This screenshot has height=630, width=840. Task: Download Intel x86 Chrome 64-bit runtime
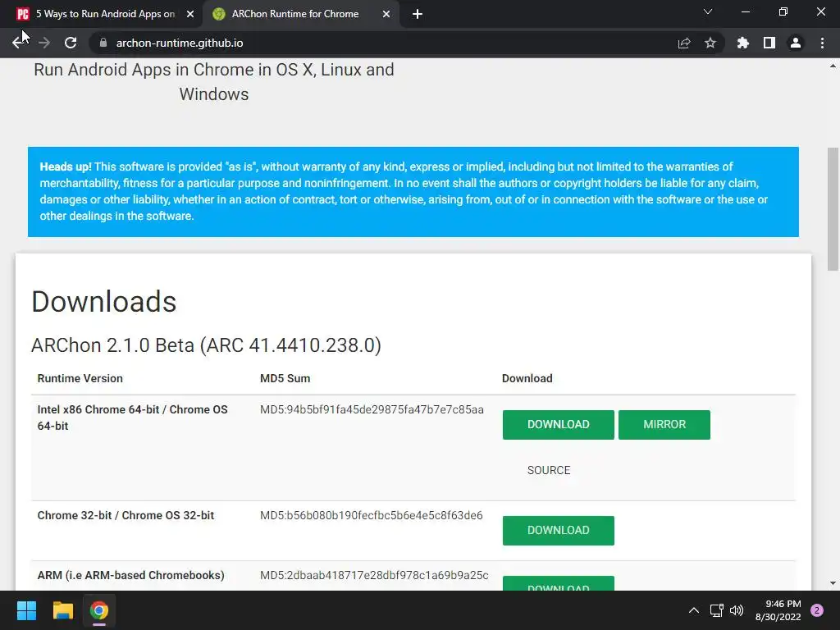click(558, 425)
